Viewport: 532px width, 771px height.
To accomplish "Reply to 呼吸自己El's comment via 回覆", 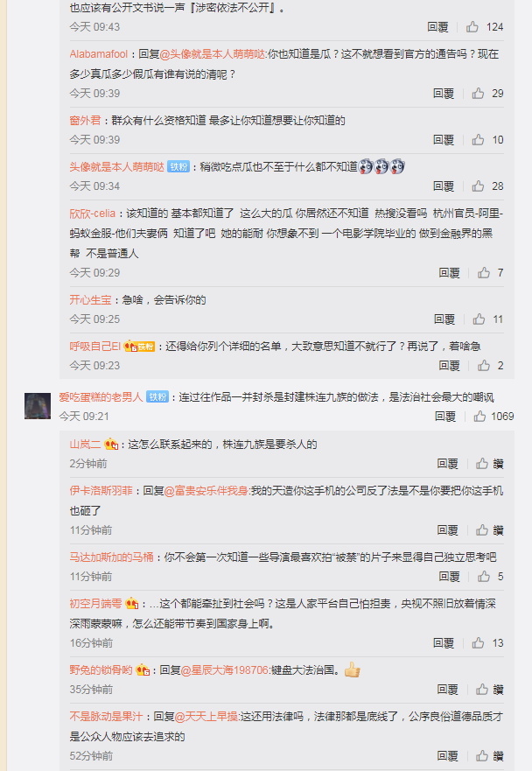I will [450, 365].
